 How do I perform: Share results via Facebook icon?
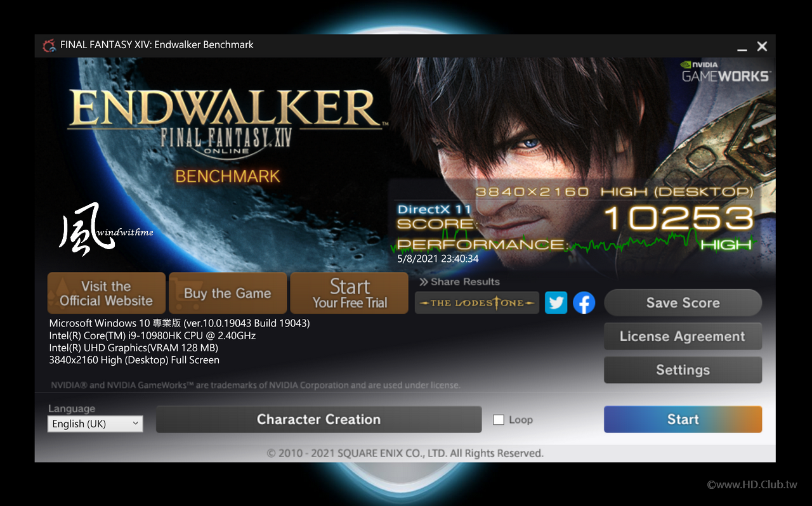[x=584, y=302]
